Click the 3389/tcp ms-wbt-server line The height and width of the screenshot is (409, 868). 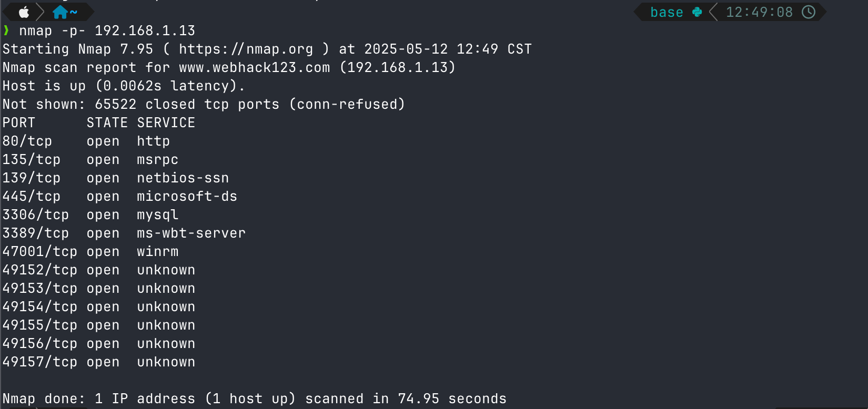124,233
